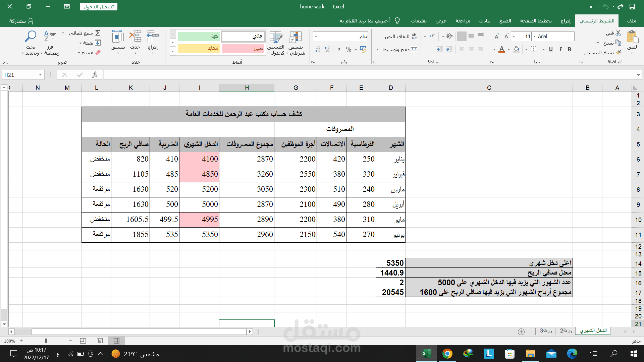Viewport: 644px width, 362px height.
Task: Click the Sign in (تسجيل الدخول) button
Action: 99,7
